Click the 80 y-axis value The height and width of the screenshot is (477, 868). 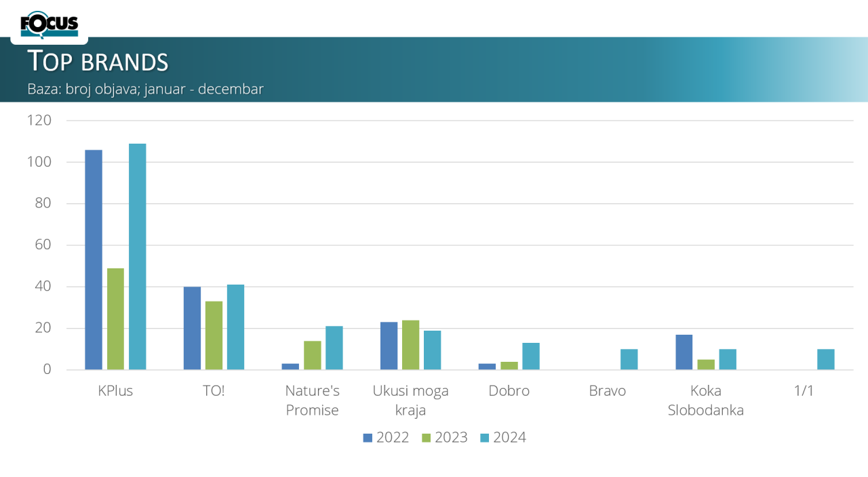(43, 203)
